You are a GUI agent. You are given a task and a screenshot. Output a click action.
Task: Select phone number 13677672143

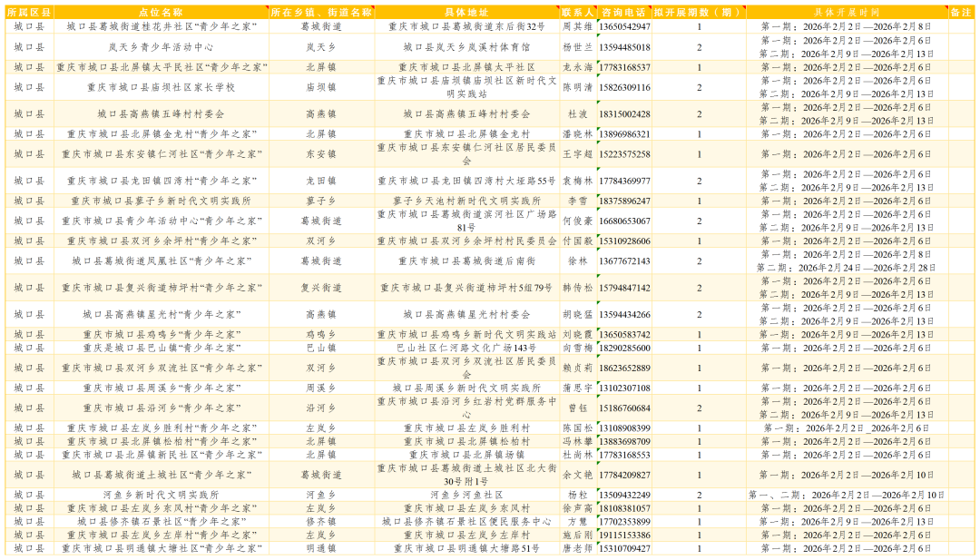point(624,260)
